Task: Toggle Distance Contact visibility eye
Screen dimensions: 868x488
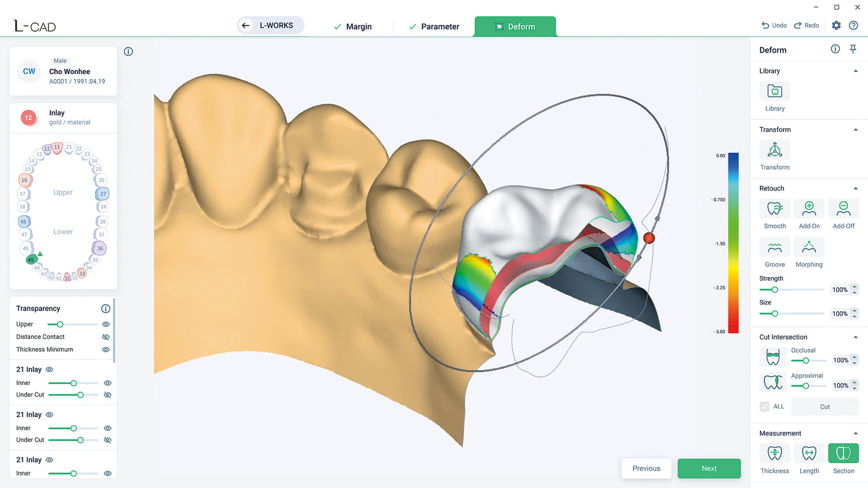Action: pos(106,337)
